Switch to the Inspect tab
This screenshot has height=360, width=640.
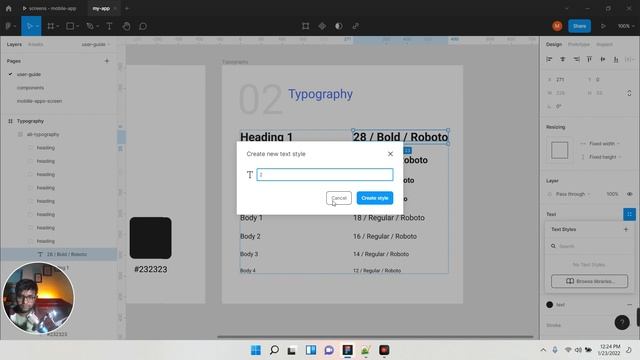pos(604,44)
